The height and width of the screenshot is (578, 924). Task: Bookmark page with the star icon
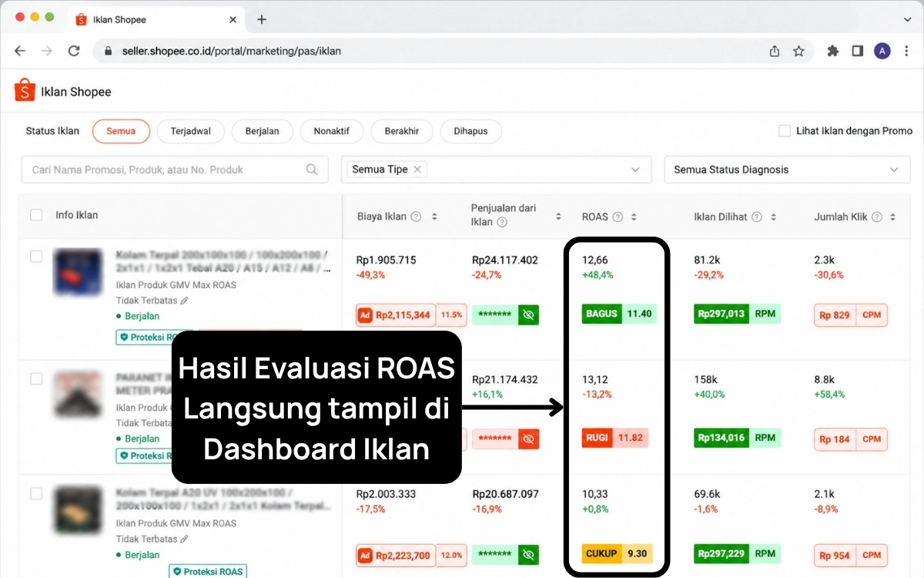tap(798, 51)
